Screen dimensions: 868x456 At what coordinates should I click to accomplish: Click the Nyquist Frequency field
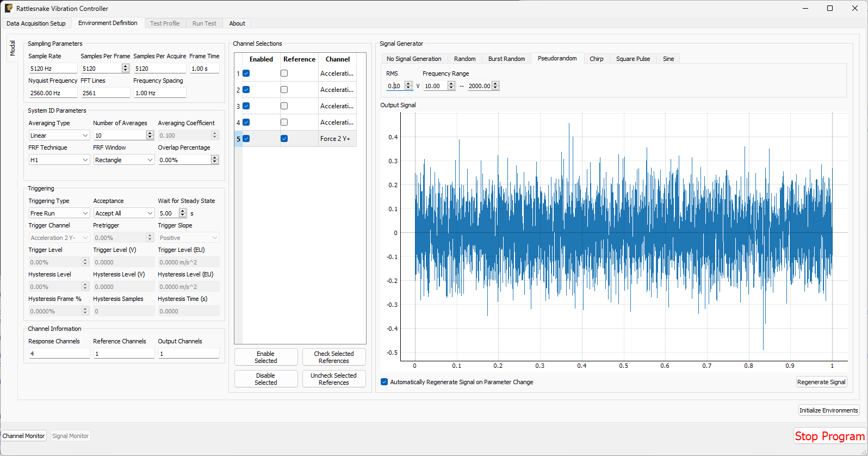point(53,93)
